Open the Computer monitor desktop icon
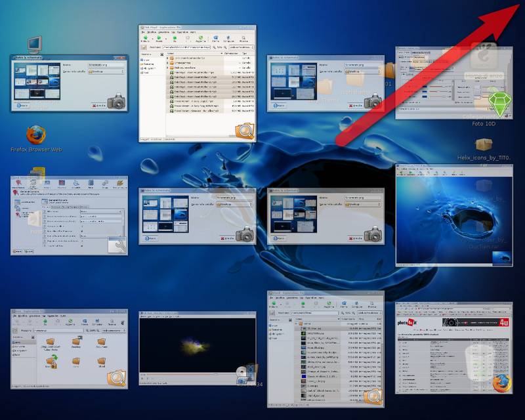Viewport: 525px width, 420px height. (35, 45)
